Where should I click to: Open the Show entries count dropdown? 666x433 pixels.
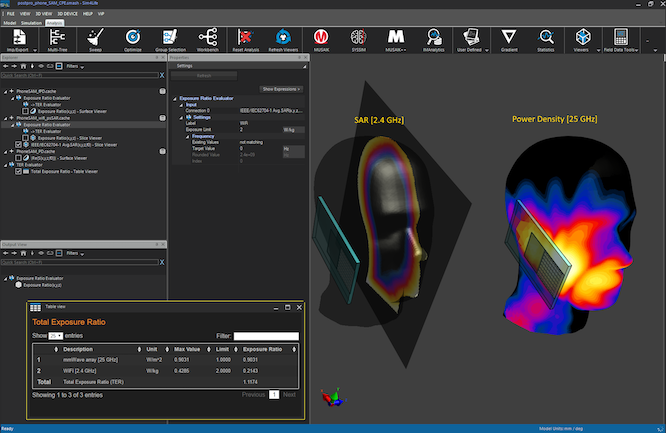click(55, 336)
